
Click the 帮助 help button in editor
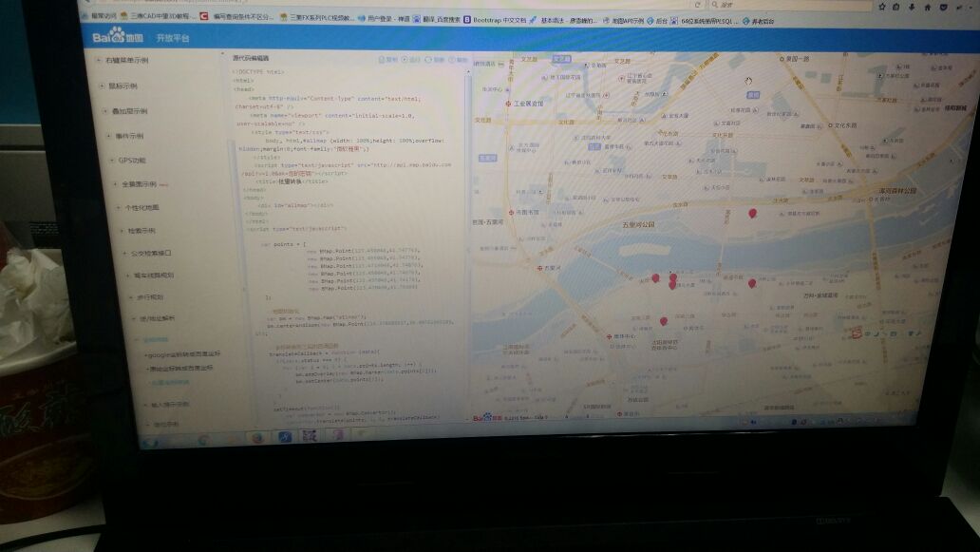[458, 60]
